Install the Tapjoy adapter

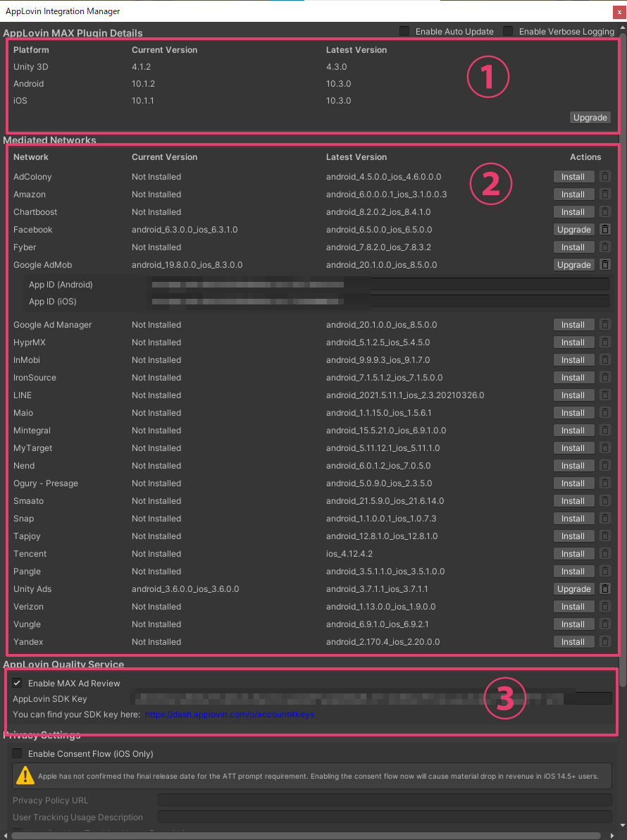573,536
